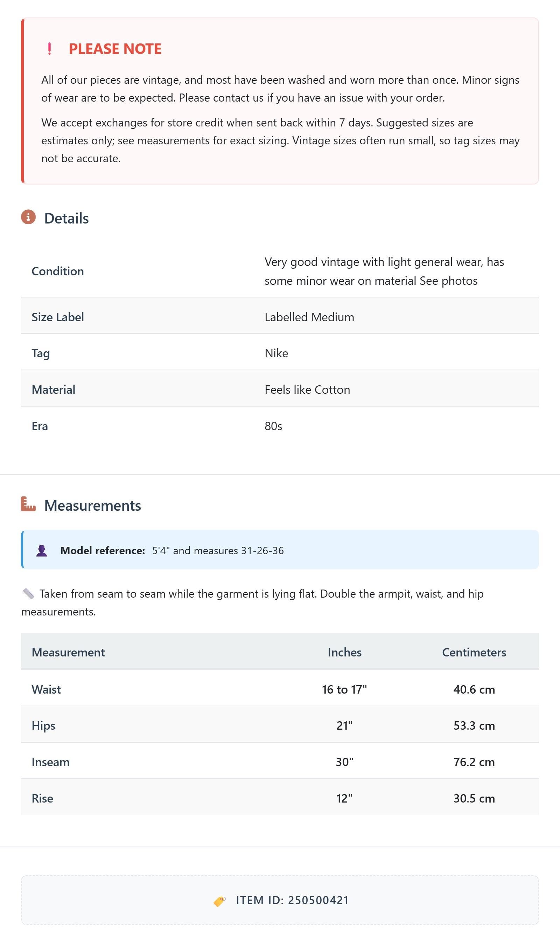Image resolution: width=560 pixels, height=943 pixels.
Task: Click the Model reference label
Action: tap(103, 551)
